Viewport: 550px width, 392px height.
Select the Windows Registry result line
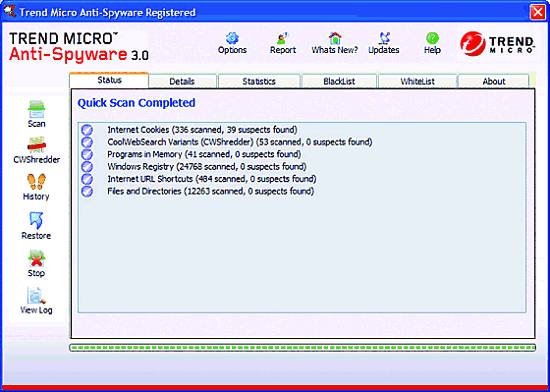pos(207,167)
